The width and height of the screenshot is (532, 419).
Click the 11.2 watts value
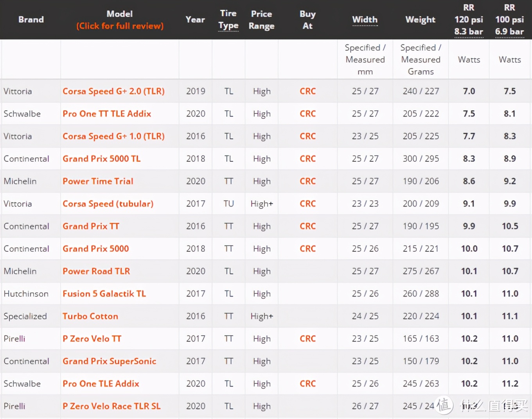click(x=510, y=384)
